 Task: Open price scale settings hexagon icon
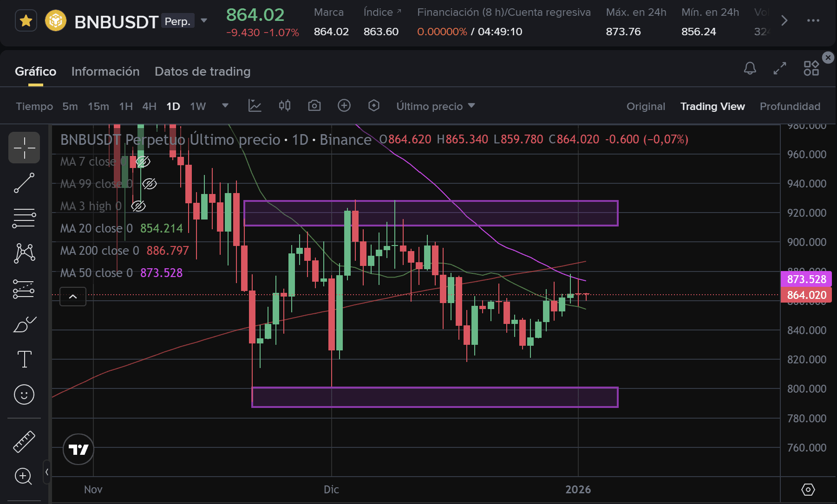tap(808, 490)
